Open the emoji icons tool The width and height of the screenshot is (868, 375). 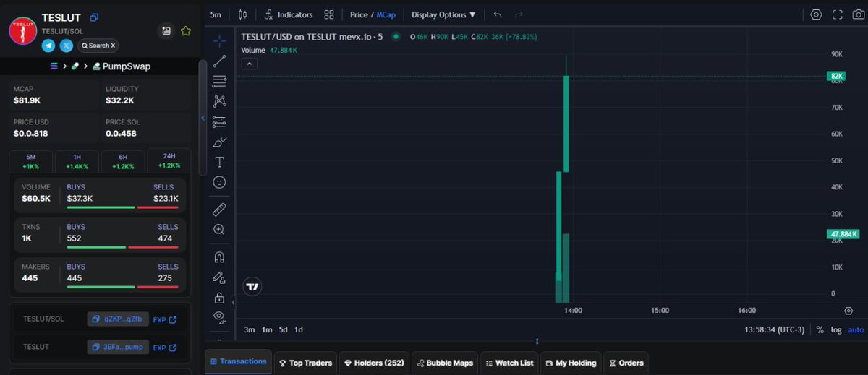point(220,182)
